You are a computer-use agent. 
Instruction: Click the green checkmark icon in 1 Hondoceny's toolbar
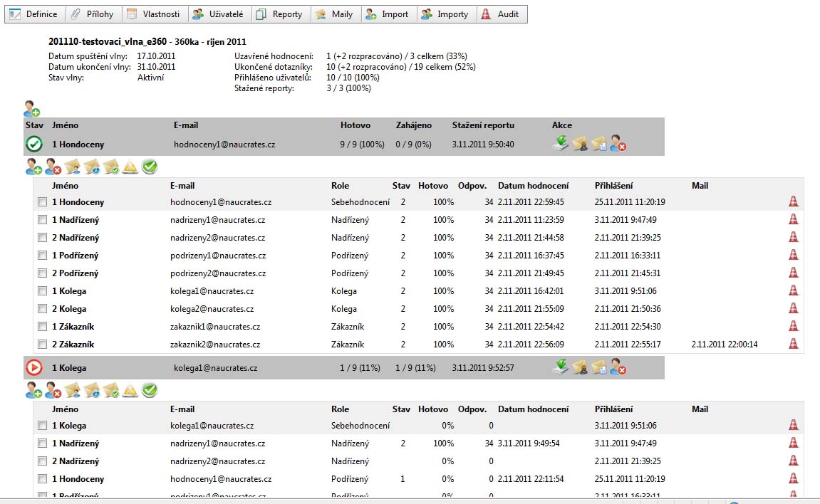[x=149, y=167]
